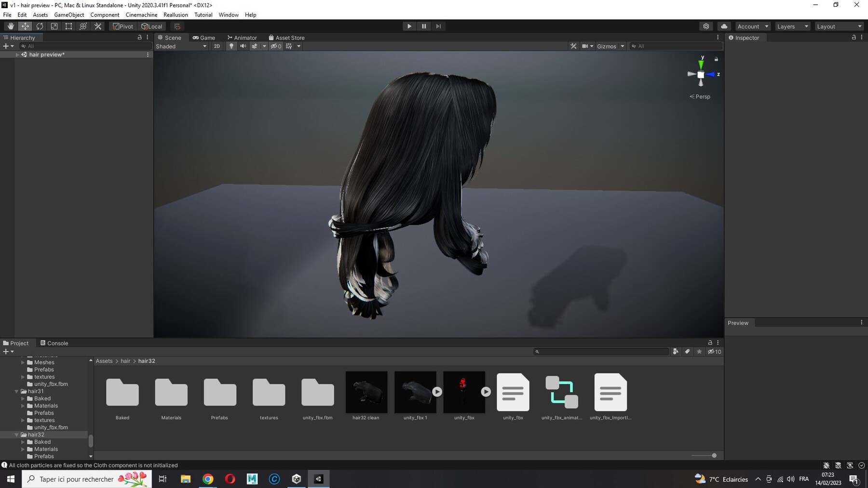Open the Reallusion menu
Viewport: 868px width, 488px height.
coord(176,15)
